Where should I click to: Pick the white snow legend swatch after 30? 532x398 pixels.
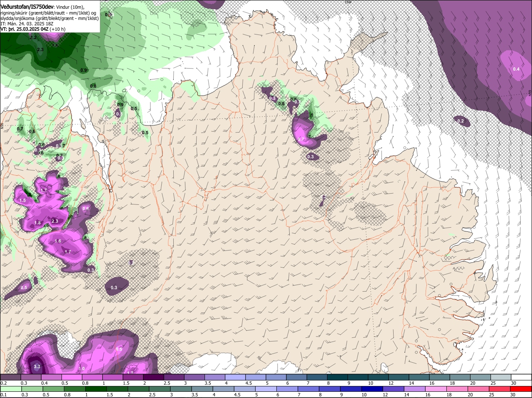coord(522,377)
